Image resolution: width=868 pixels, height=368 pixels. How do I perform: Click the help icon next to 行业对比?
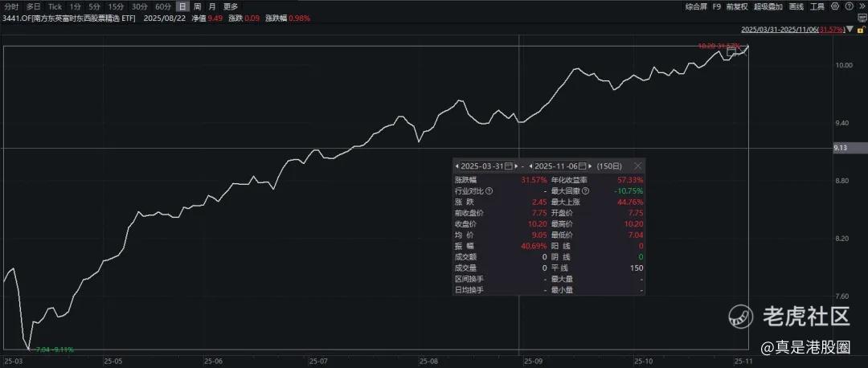click(x=489, y=191)
